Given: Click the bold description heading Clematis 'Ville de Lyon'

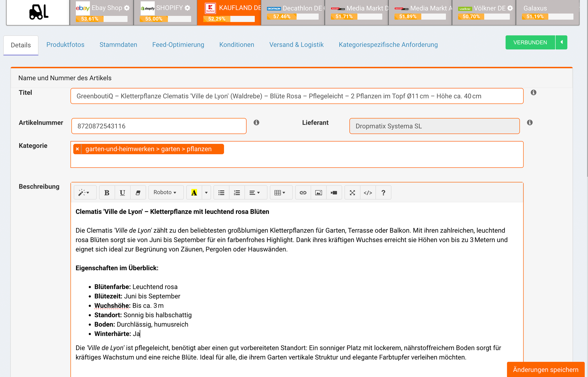Looking at the screenshot, I should click(172, 212).
